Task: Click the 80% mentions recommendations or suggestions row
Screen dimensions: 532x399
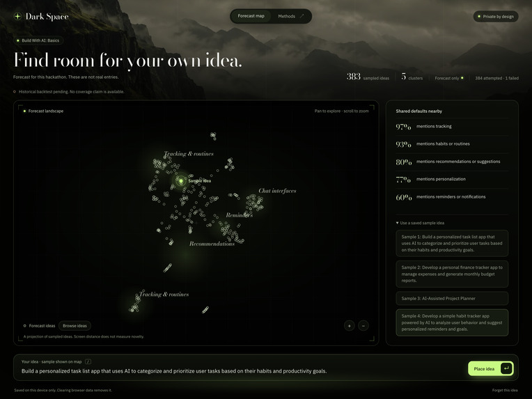Action: 452,162
